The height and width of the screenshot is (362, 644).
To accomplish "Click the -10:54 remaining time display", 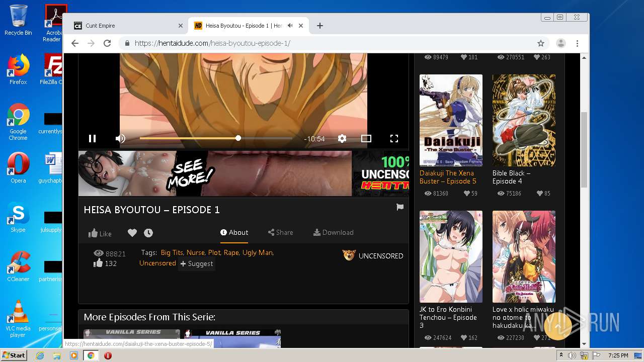I will point(314,139).
